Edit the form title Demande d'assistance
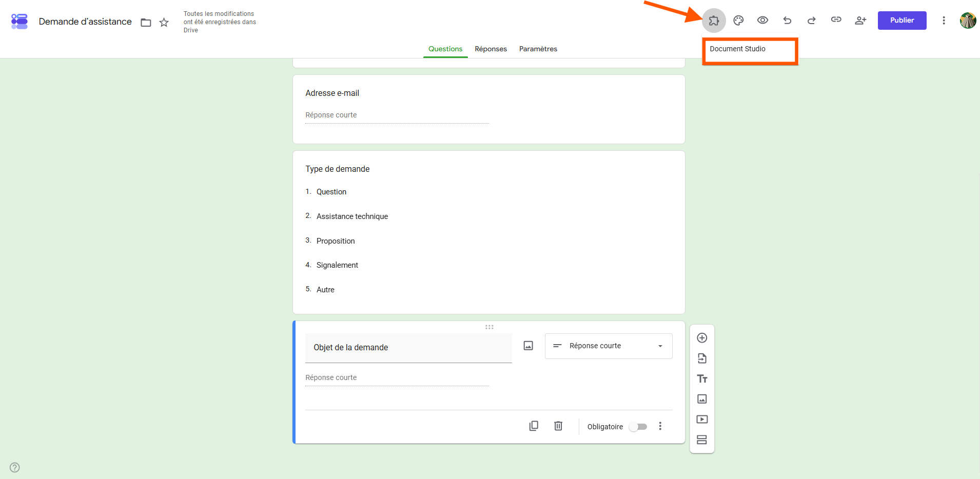The image size is (980, 479). click(85, 22)
